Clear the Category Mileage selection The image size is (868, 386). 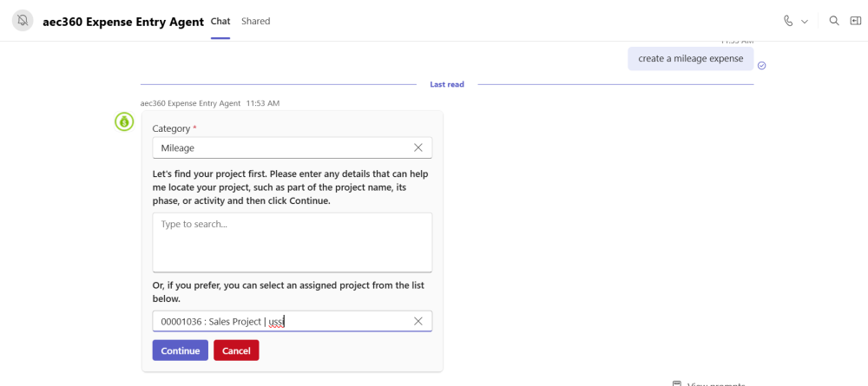tap(418, 147)
